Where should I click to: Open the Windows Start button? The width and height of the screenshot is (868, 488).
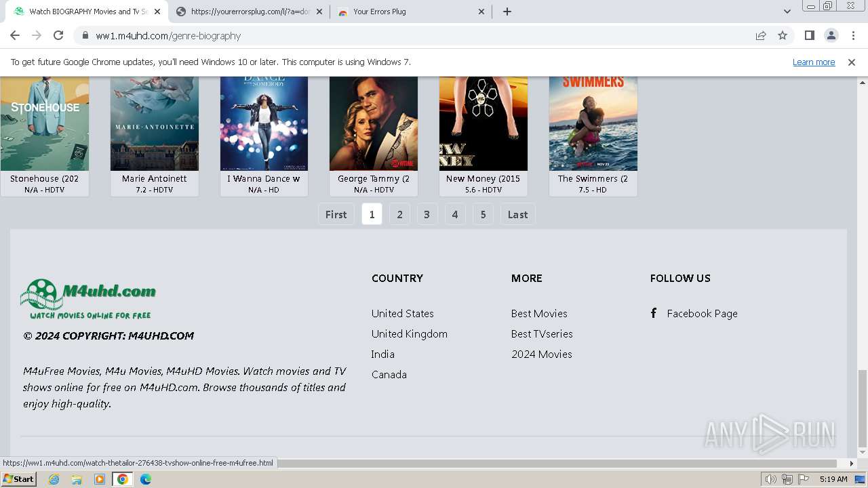click(18, 479)
